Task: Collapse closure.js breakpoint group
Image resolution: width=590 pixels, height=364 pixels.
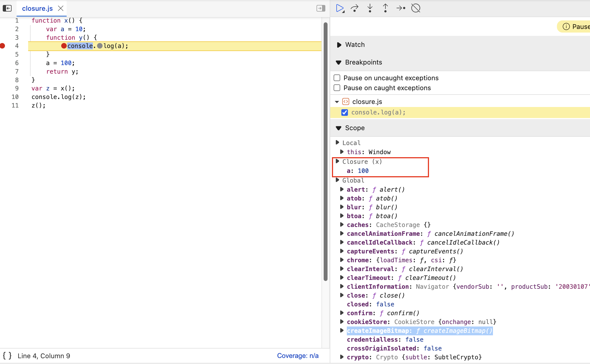Action: click(337, 102)
